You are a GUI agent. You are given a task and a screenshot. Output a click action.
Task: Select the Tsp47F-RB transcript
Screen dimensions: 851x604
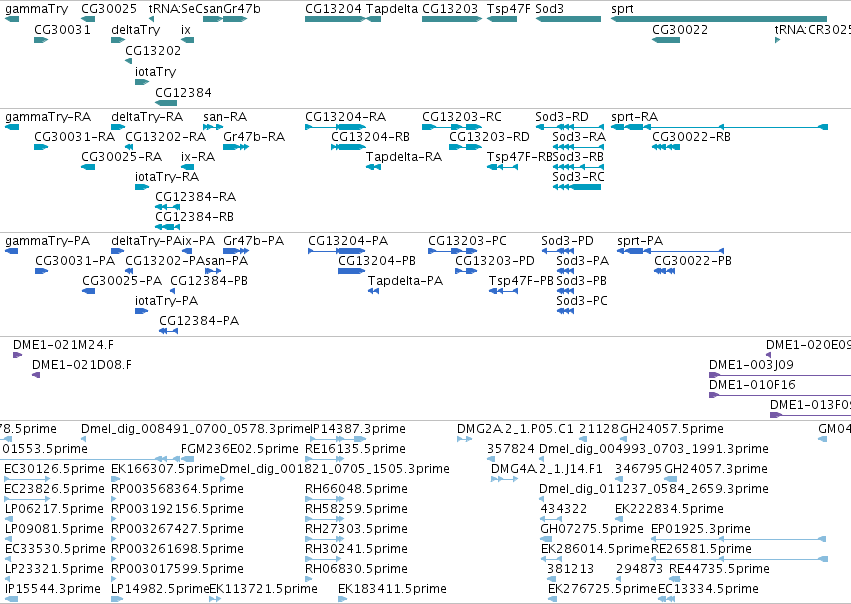point(503,167)
